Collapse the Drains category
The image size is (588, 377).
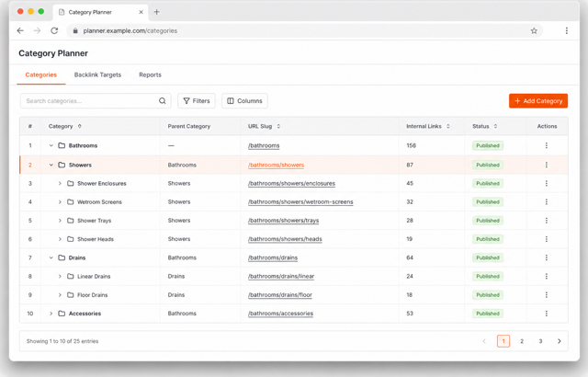[x=51, y=257]
